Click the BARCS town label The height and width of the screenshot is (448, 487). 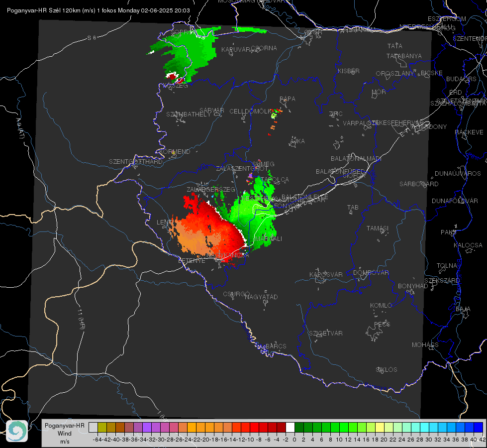(x=276, y=346)
